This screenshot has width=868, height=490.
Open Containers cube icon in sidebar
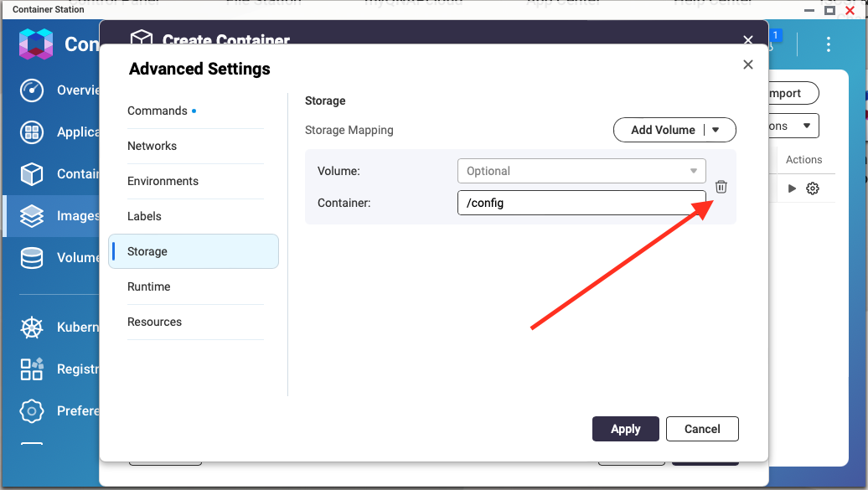[32, 174]
